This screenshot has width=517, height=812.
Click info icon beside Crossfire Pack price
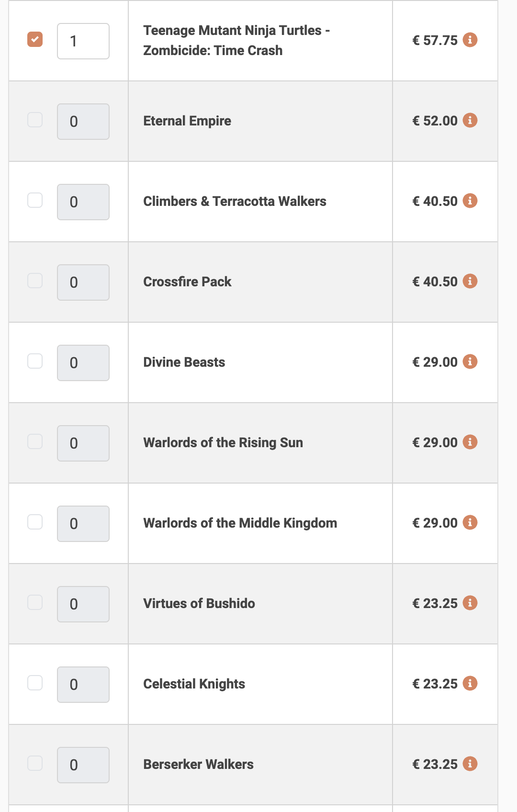(x=470, y=281)
